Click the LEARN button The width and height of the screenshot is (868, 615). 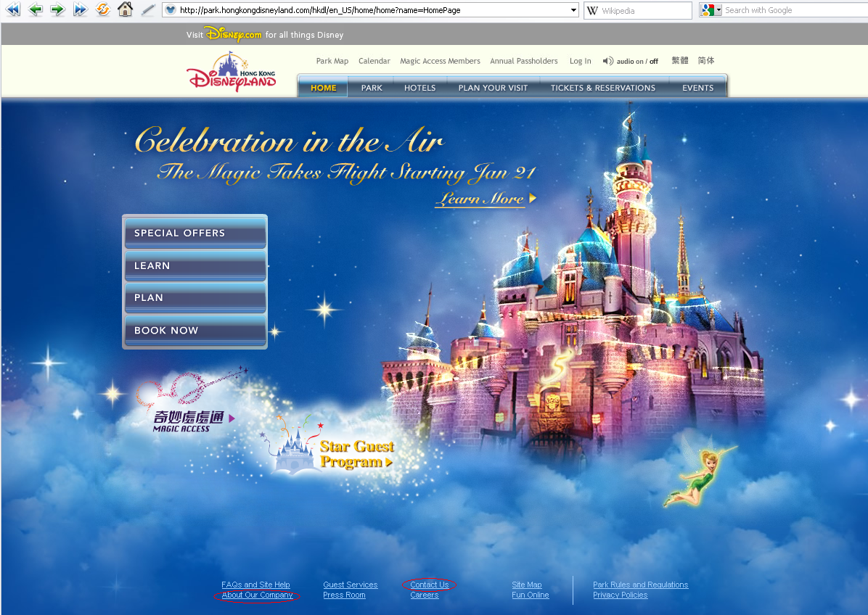click(x=195, y=265)
